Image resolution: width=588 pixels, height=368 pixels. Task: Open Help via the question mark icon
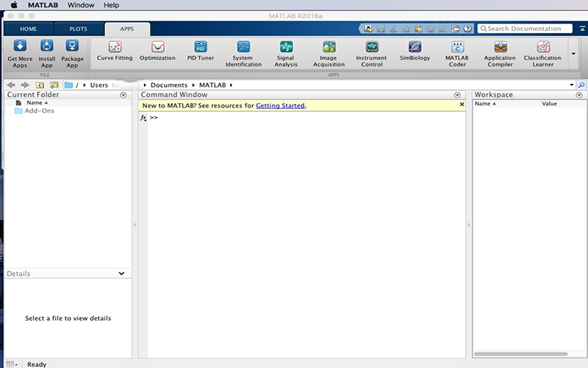pyautogui.click(x=467, y=29)
